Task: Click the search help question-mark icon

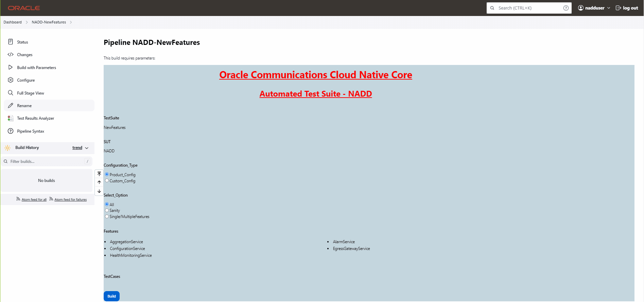Action: 566,8
